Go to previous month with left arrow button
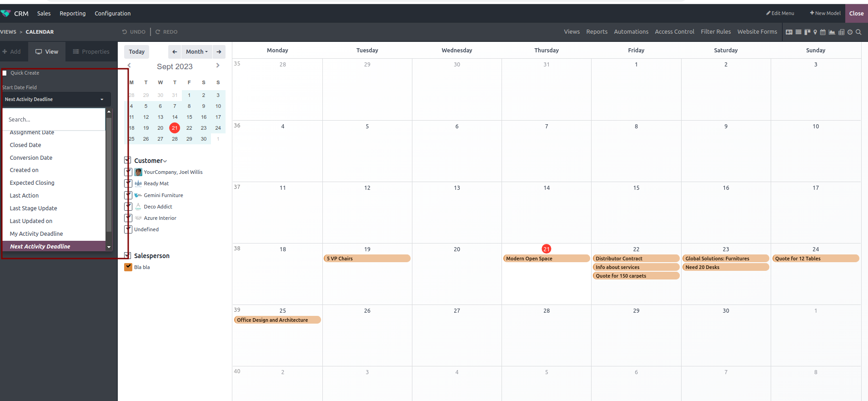 [x=174, y=51]
